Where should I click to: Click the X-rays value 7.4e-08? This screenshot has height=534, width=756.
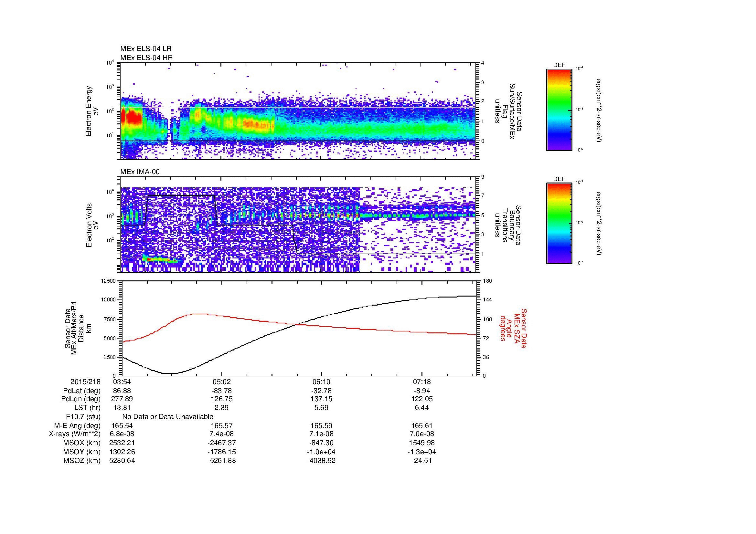(222, 434)
